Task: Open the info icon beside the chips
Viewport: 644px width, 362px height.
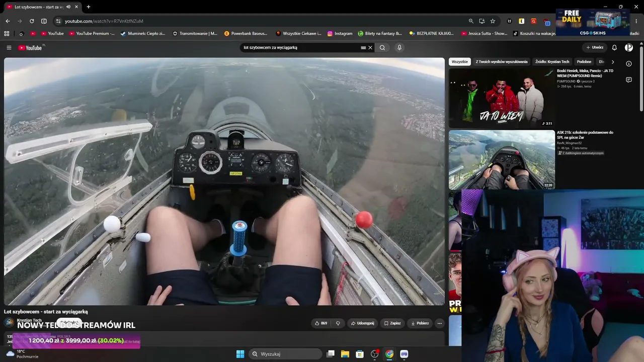Action: (x=629, y=64)
